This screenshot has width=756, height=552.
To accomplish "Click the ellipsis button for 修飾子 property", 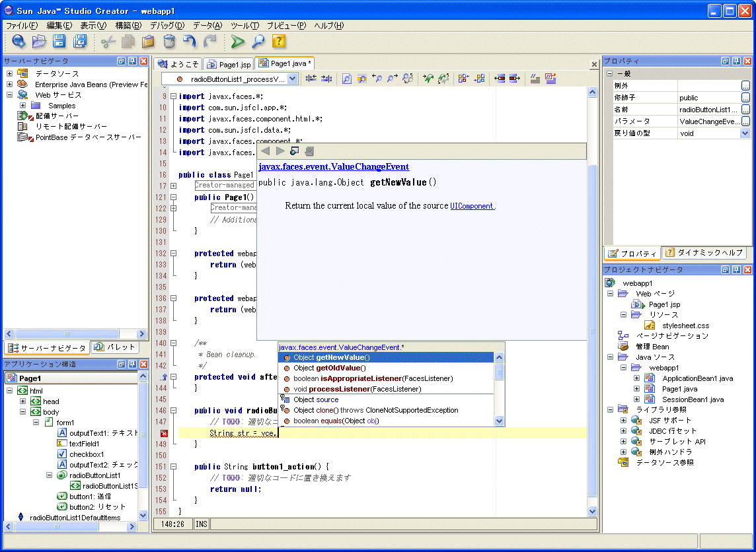I will coord(745,98).
